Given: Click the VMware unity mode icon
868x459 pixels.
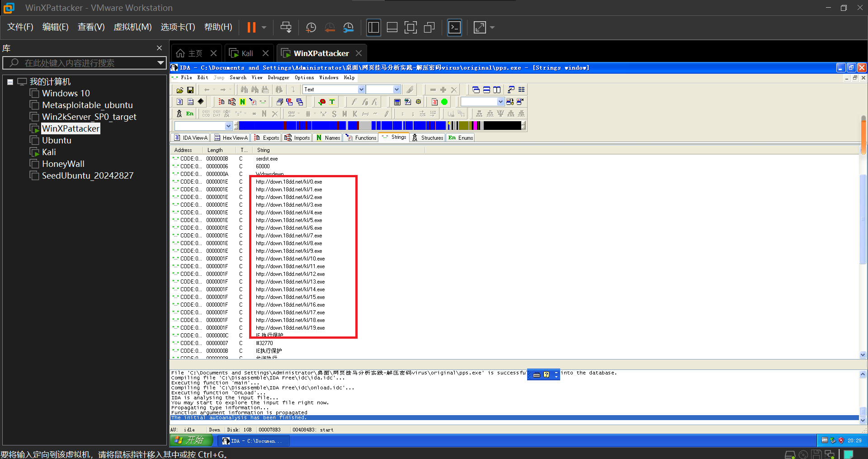Looking at the screenshot, I should tap(429, 28).
